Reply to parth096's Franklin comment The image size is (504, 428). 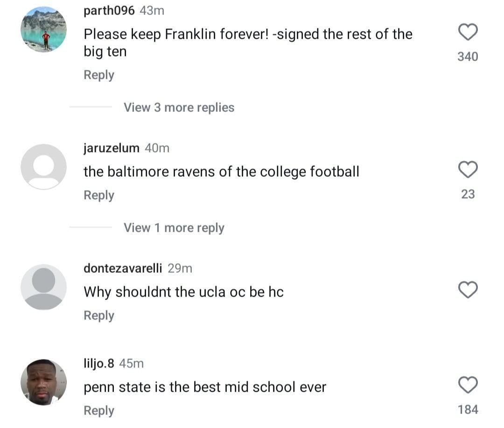98,75
